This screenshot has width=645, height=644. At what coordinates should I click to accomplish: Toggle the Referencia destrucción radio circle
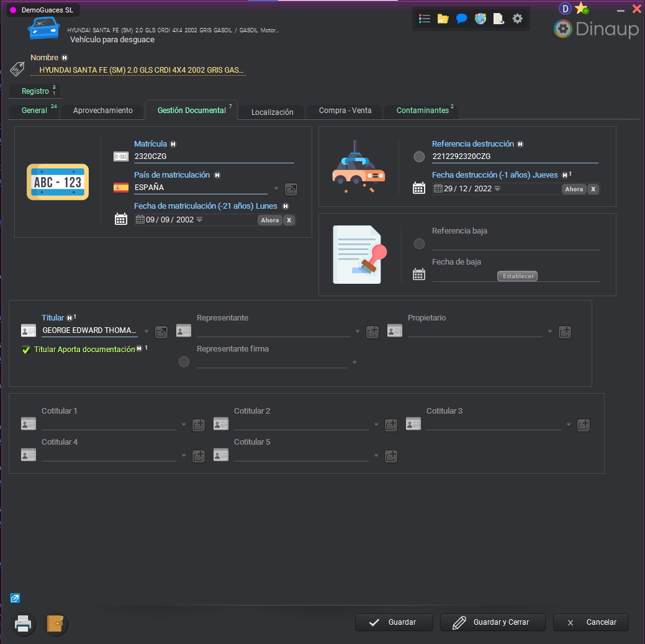(419, 157)
